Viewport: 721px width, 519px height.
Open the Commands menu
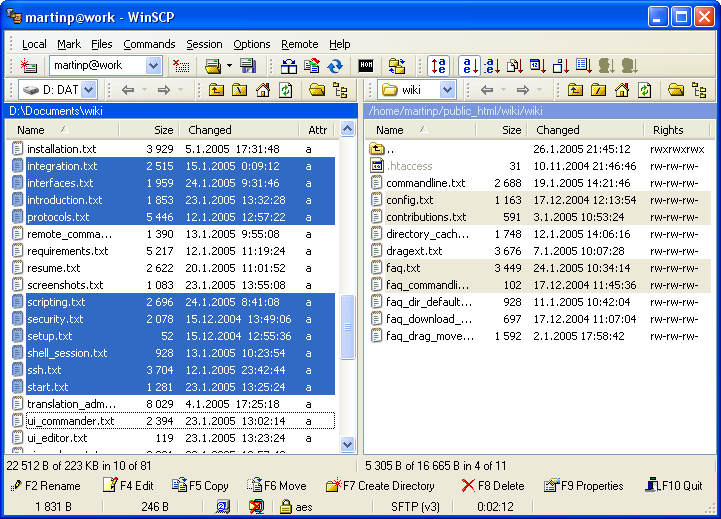tap(149, 44)
